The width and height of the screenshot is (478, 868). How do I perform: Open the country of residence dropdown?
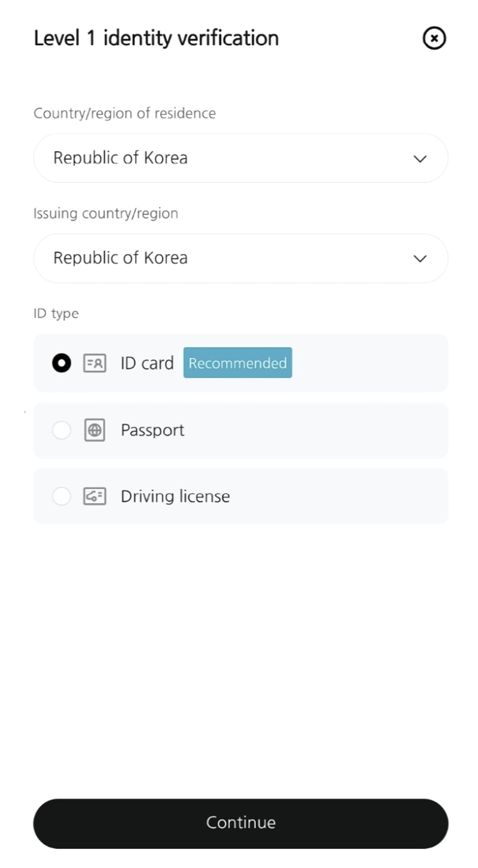click(241, 158)
